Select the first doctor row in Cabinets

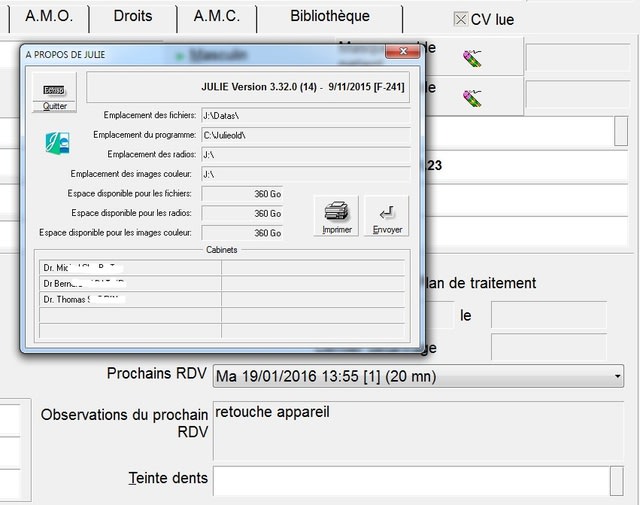tap(130, 268)
